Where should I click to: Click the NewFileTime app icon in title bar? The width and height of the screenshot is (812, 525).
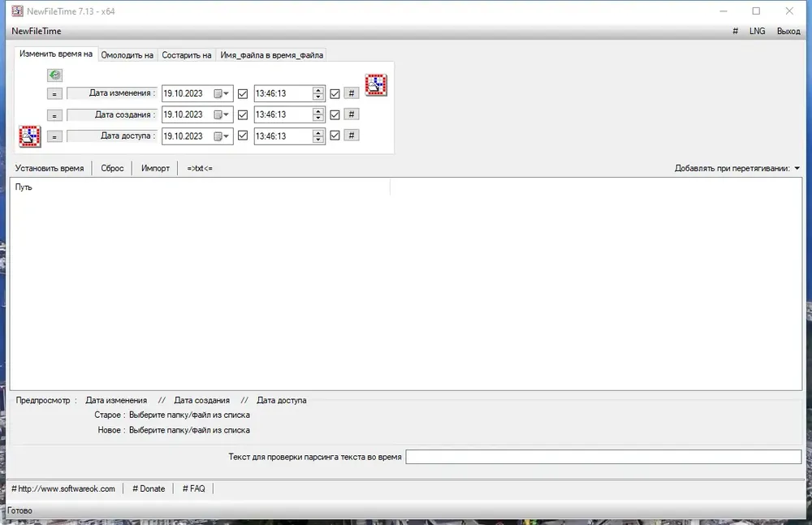(18, 11)
